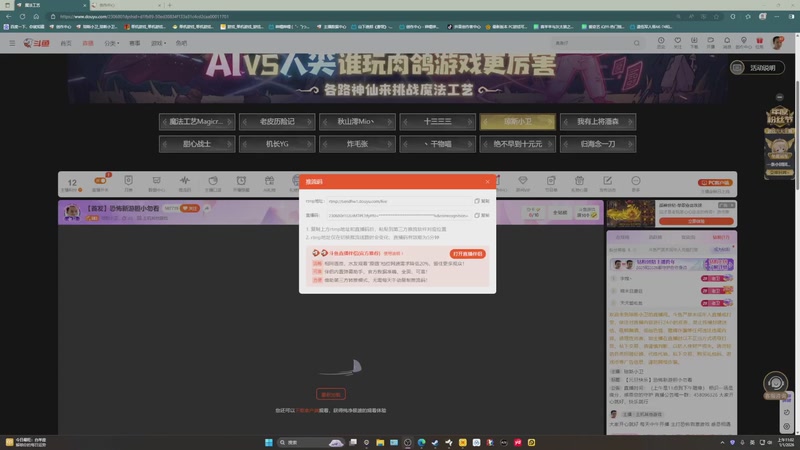
Task: Select streamer tab '十三三三'
Action: tap(437, 121)
